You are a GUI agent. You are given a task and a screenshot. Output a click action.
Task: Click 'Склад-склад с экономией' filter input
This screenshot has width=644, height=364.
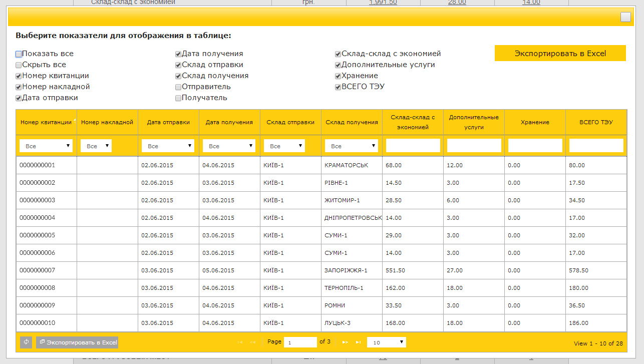[413, 145]
